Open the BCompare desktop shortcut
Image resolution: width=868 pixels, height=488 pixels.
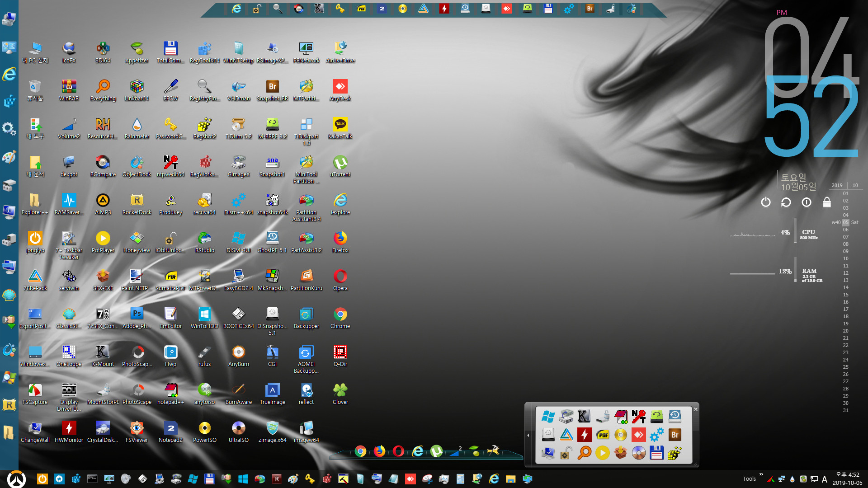coord(103,166)
